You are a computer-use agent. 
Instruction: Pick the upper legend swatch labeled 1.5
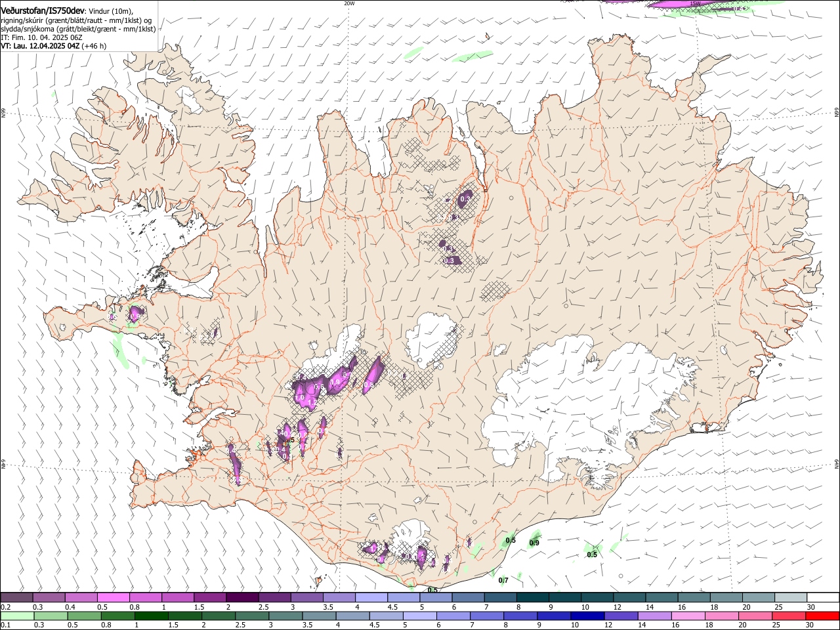click(x=210, y=597)
